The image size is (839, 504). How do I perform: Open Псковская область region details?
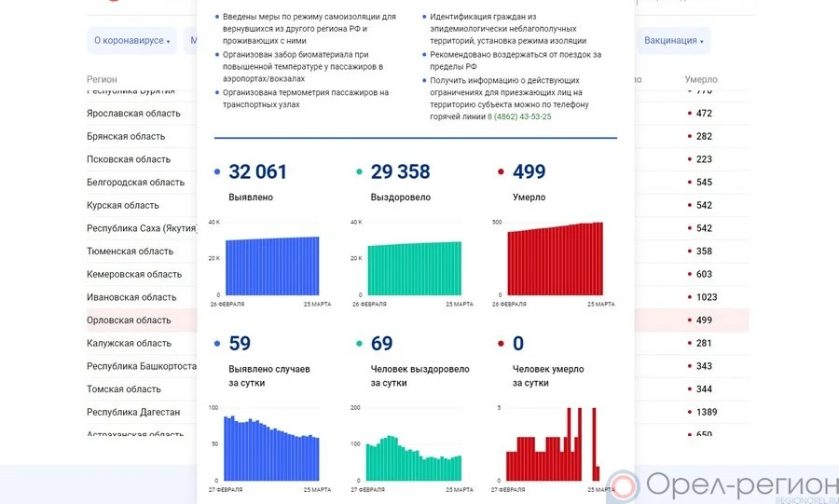[x=129, y=159]
